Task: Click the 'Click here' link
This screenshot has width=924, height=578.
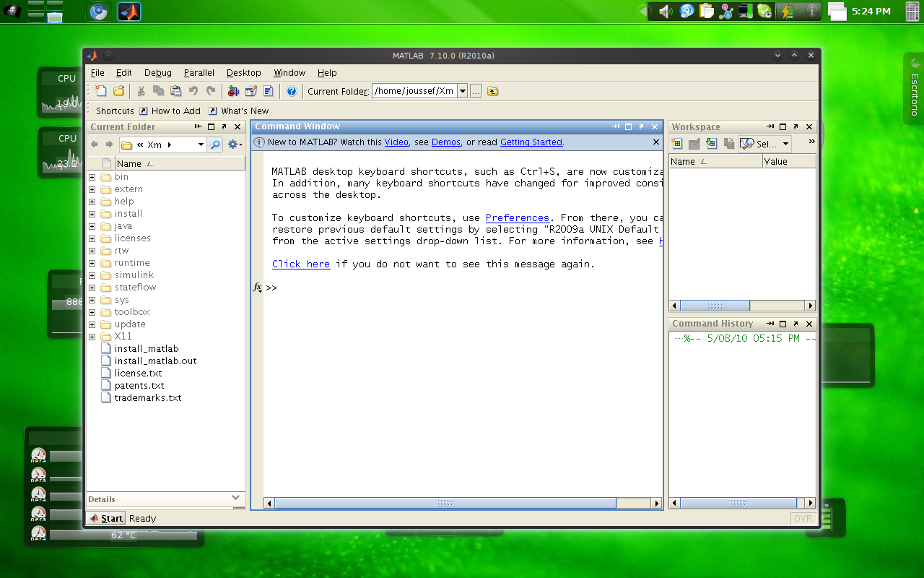Action: pos(301,264)
